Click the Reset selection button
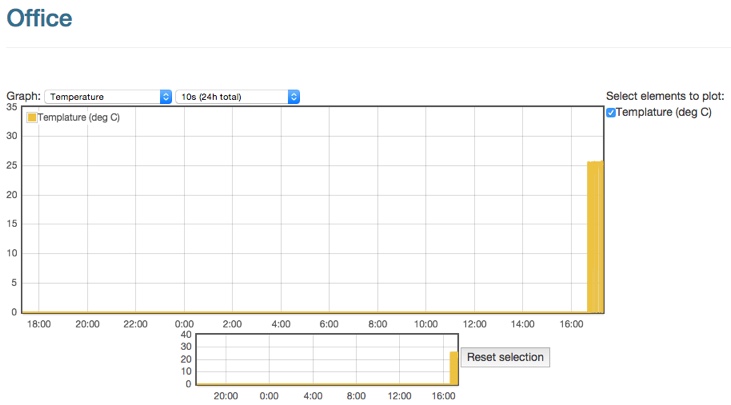Image resolution: width=731 pixels, height=405 pixels. tap(505, 357)
